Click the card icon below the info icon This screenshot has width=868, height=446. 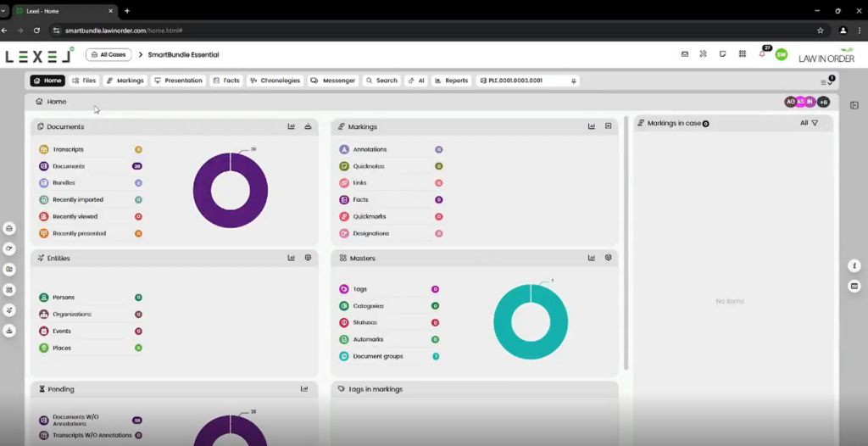(x=854, y=287)
